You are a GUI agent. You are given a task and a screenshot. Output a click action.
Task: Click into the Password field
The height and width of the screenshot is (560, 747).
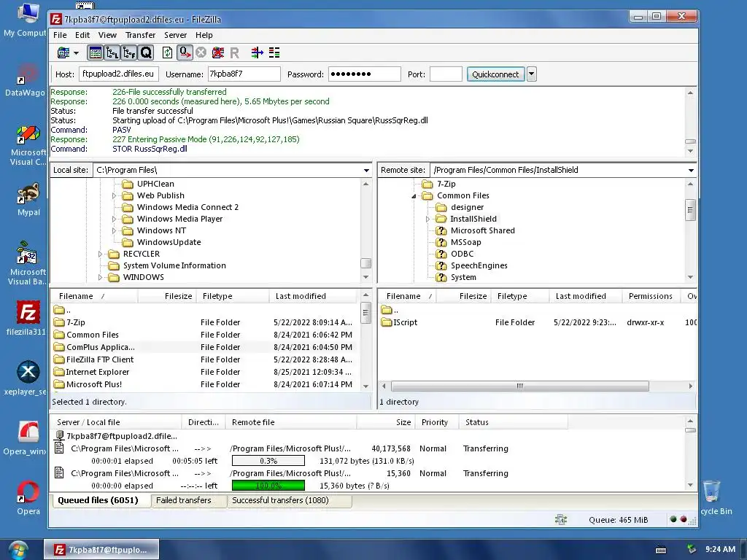point(365,74)
